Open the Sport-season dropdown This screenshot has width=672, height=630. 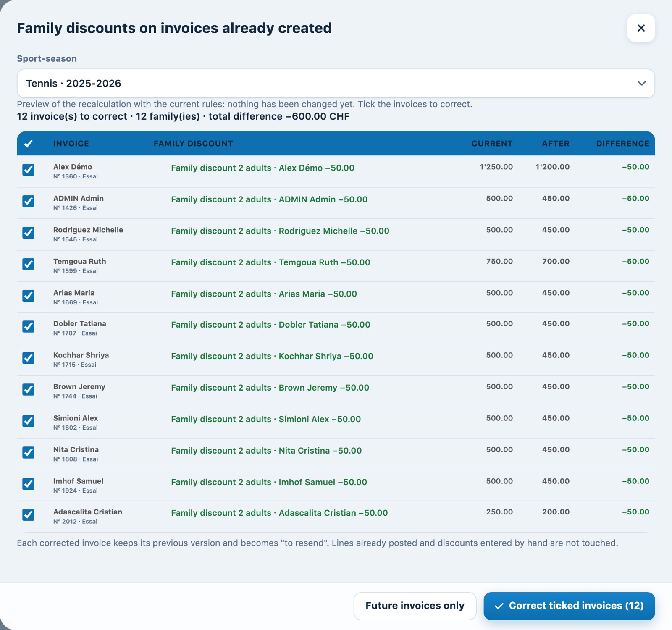click(336, 83)
